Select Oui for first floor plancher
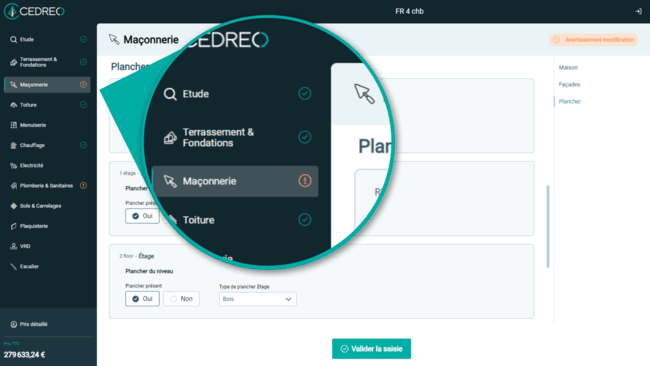 tap(142, 216)
